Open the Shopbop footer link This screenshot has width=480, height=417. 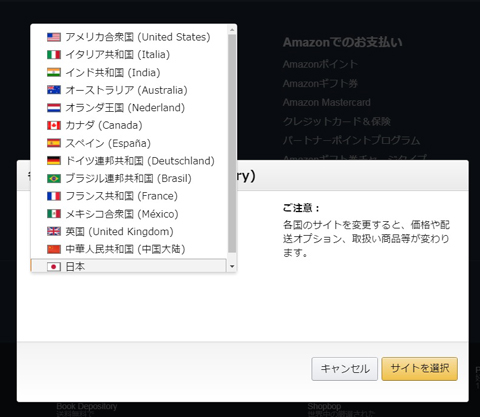[324, 407]
